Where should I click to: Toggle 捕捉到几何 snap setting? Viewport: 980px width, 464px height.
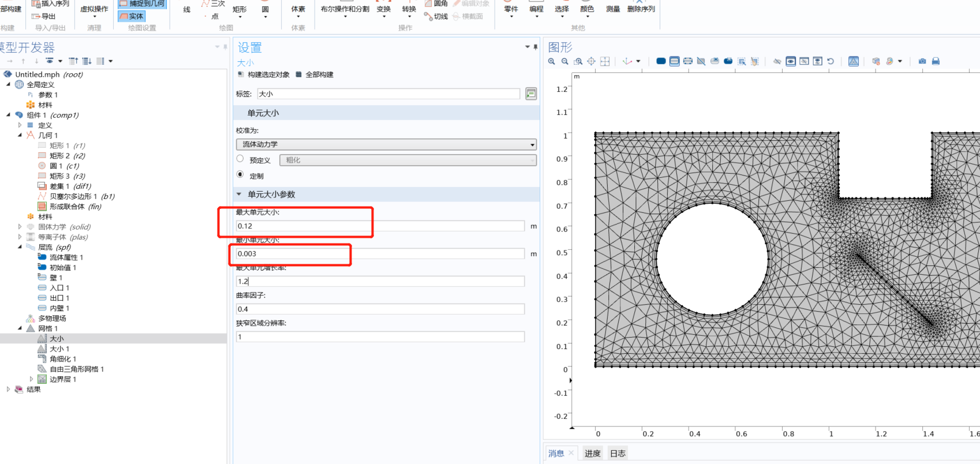click(x=142, y=3)
